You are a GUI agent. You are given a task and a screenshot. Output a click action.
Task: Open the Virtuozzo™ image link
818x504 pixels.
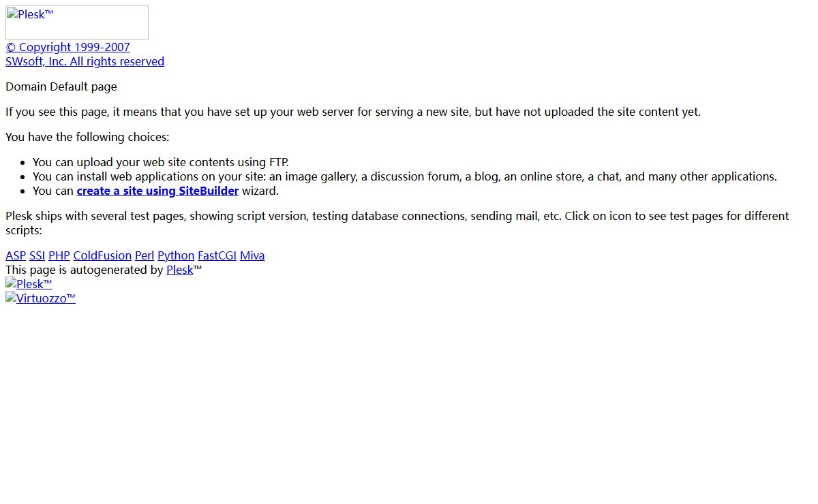click(x=40, y=298)
